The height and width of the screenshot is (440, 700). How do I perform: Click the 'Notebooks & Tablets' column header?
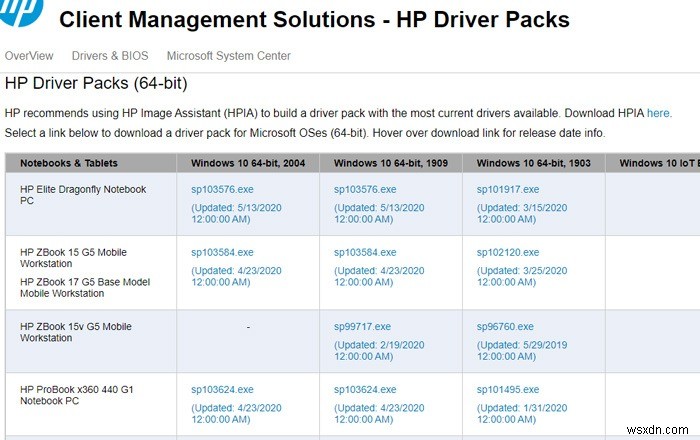click(69, 163)
